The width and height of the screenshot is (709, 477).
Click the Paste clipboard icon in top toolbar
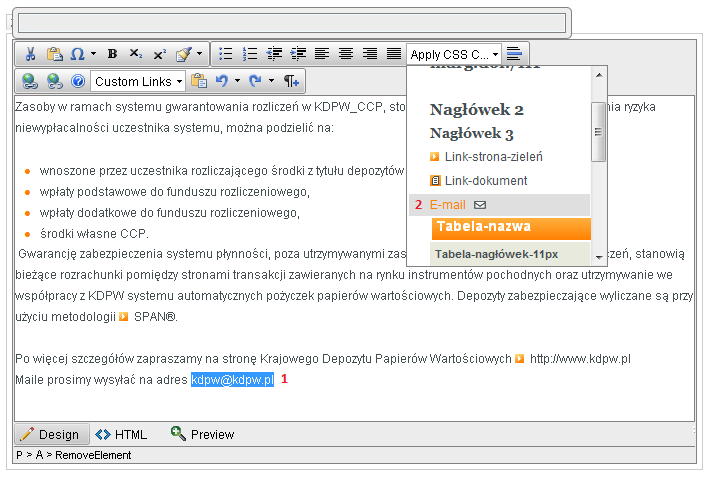tap(54, 54)
